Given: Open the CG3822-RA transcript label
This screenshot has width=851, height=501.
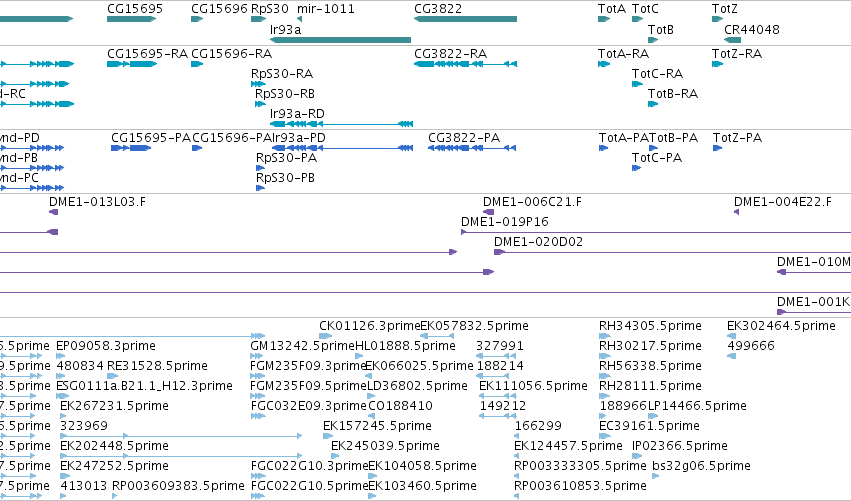Looking at the screenshot, I should click(450, 54).
